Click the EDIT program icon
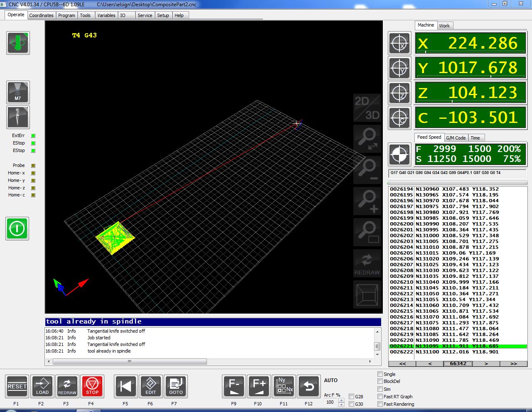Screen dimensions: 532x412 click(151, 386)
